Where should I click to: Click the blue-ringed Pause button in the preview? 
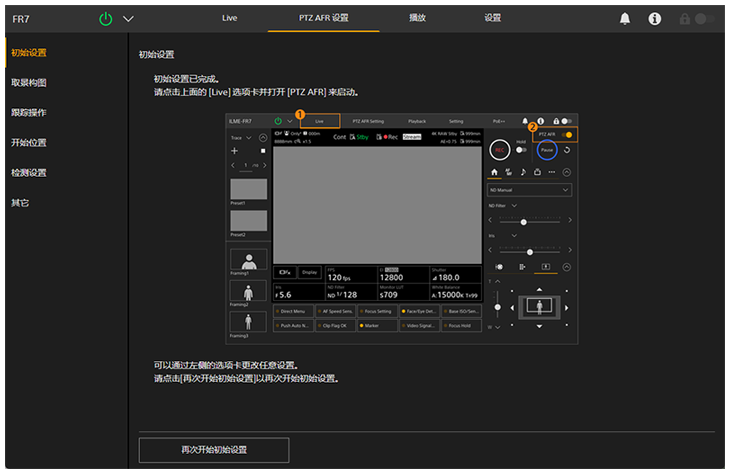(545, 149)
